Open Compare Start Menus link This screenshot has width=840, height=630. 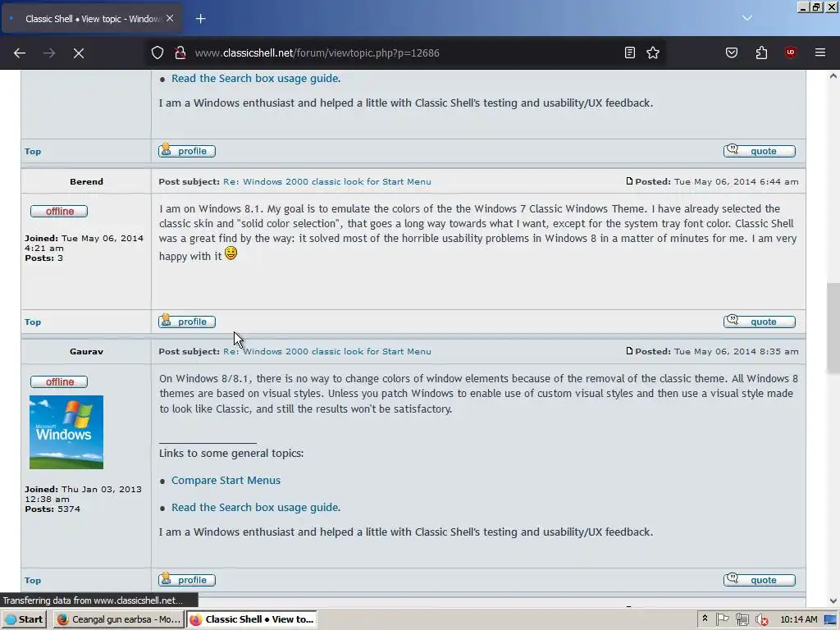click(226, 480)
